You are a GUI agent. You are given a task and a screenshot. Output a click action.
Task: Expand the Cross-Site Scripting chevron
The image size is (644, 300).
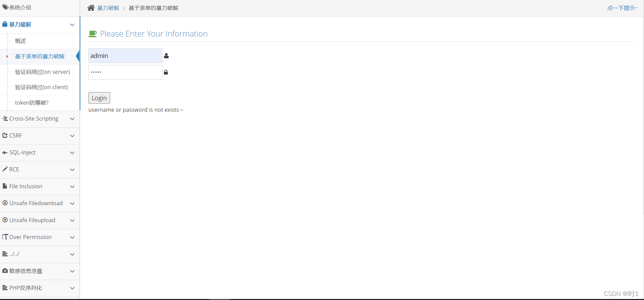(x=72, y=119)
